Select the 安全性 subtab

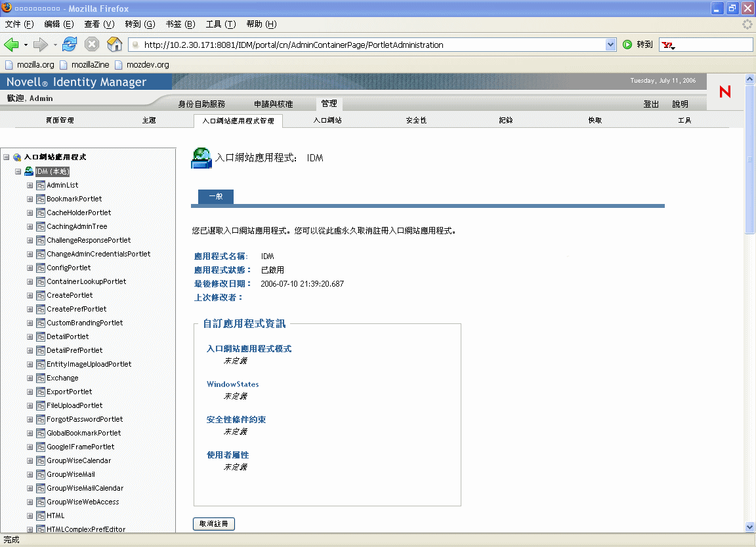tap(416, 121)
